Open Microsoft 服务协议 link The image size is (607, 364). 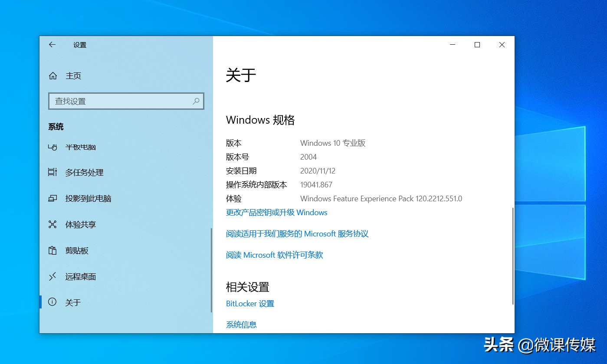tap(297, 234)
